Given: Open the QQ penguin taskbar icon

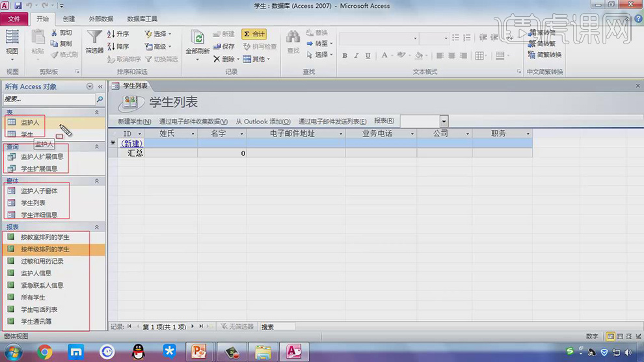Looking at the screenshot, I should pos(139,352).
